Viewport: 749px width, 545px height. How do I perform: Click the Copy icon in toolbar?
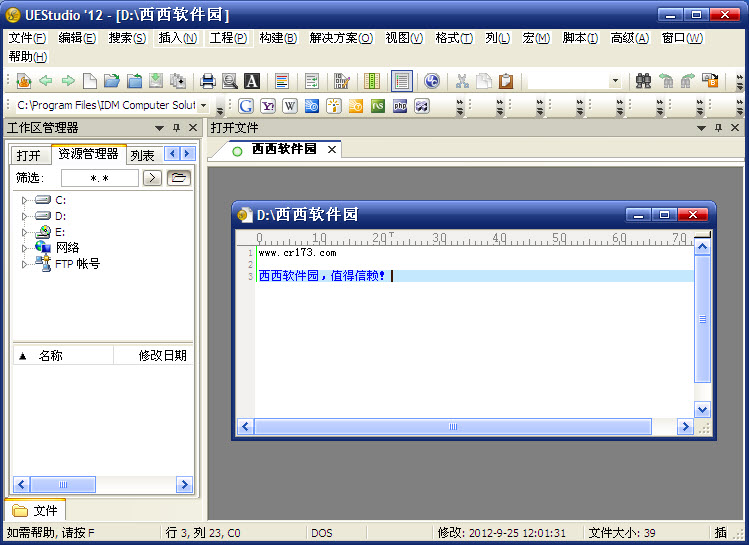(x=484, y=81)
